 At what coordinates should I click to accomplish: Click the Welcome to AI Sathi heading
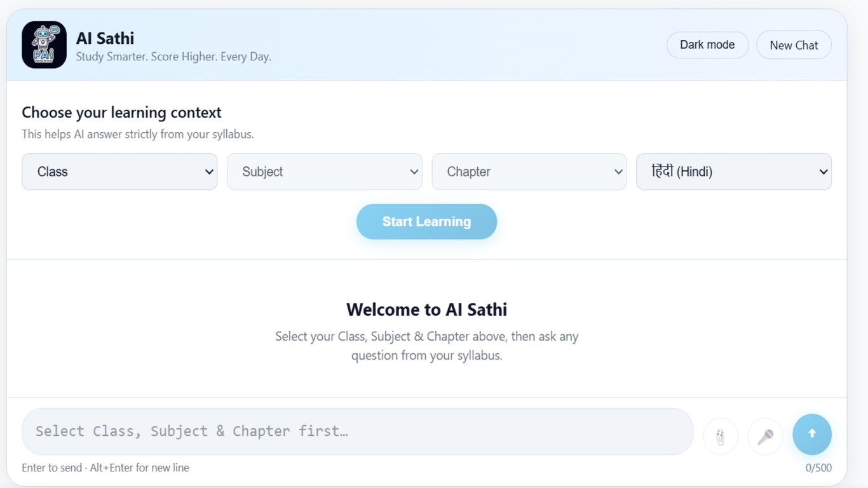coord(426,309)
